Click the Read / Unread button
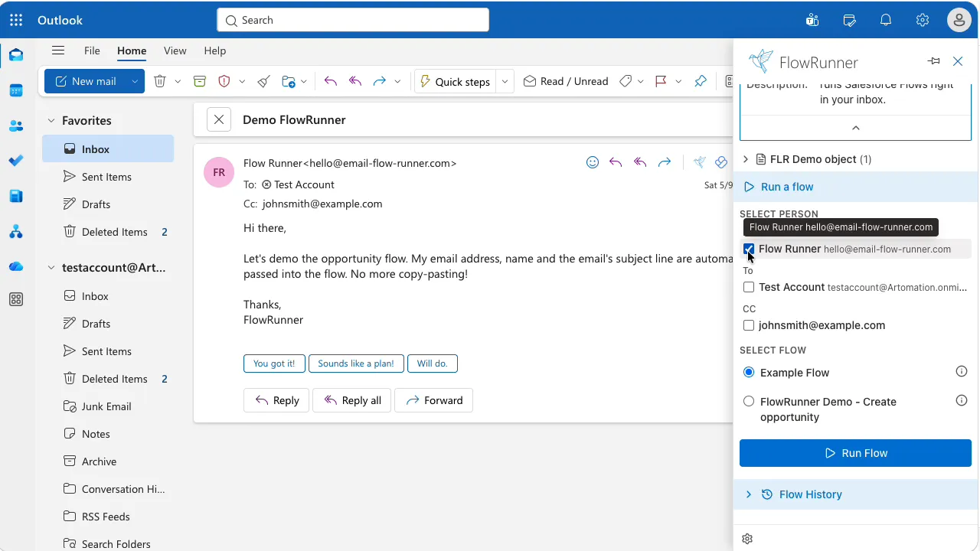The image size is (980, 551). tap(566, 81)
